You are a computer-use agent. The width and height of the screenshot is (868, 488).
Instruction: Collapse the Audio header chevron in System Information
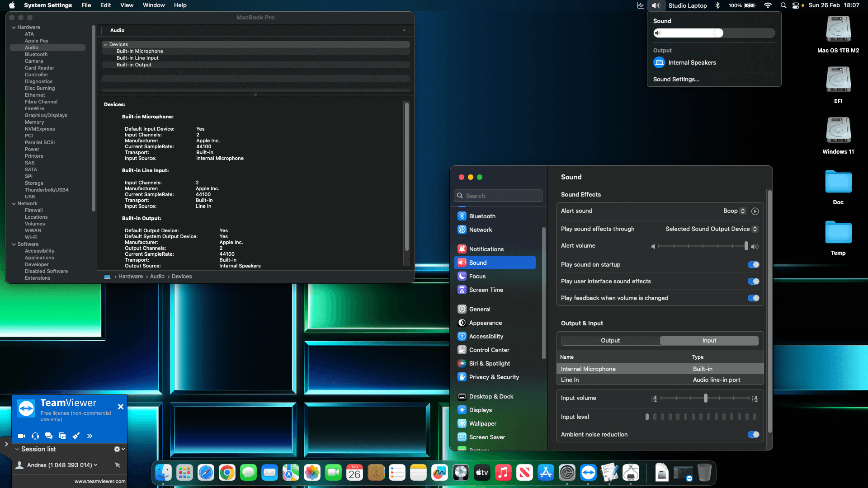(x=404, y=30)
